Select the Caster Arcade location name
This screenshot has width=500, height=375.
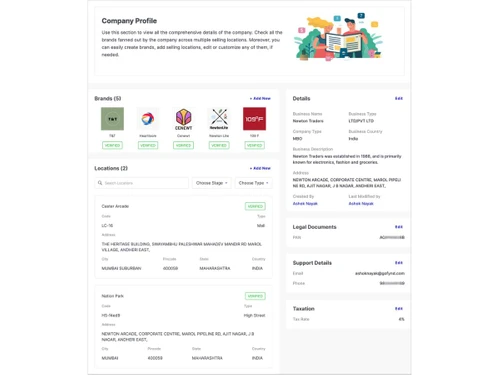tap(115, 206)
